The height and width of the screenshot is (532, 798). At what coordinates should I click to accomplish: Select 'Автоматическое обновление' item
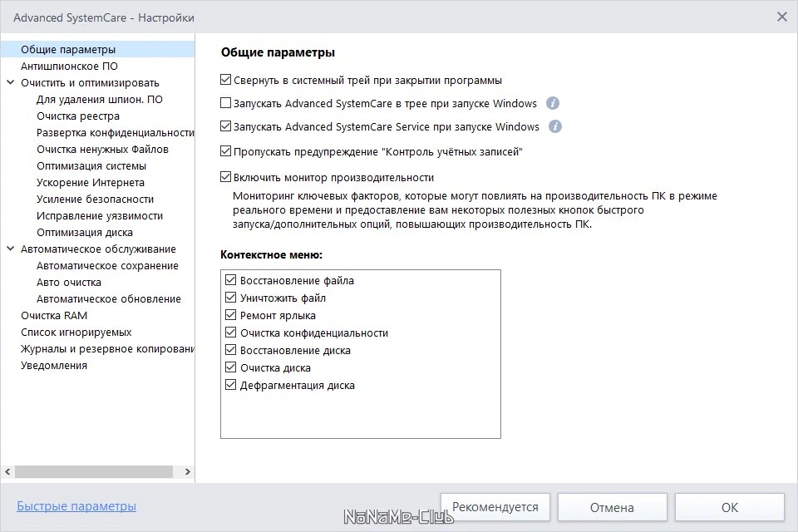108,299
